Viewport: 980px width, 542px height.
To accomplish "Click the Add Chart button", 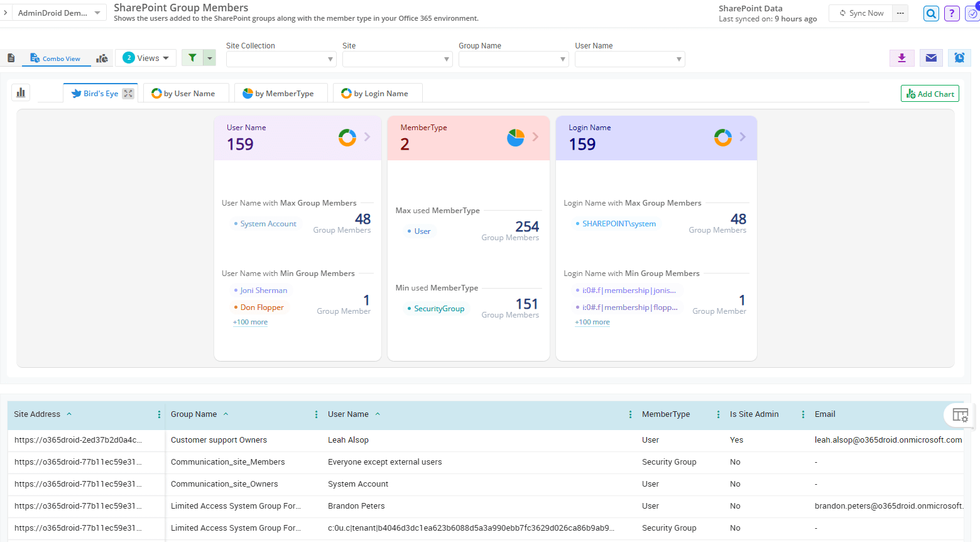I will click(x=929, y=94).
